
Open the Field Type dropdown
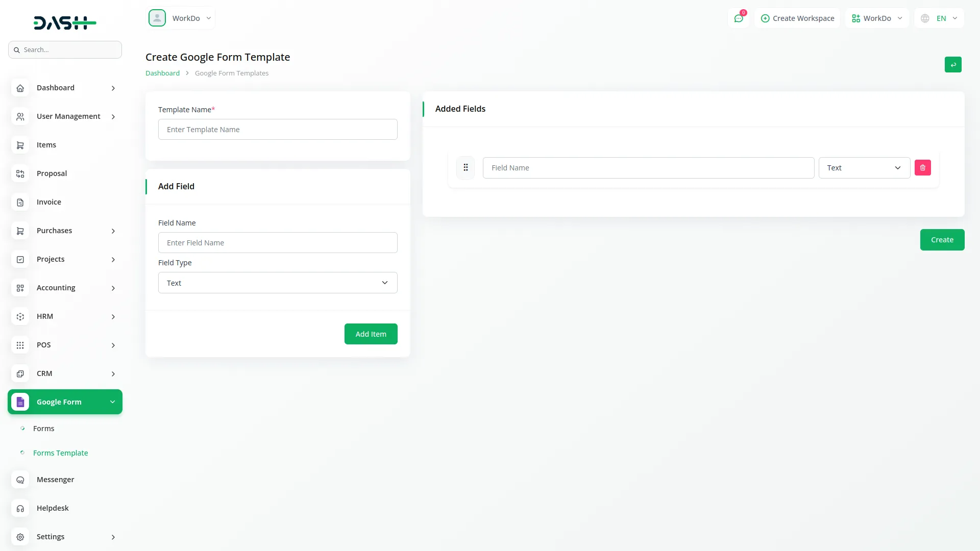[x=277, y=282]
